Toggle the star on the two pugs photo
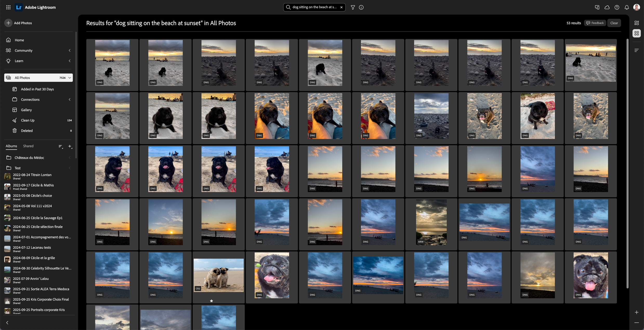 pyautogui.click(x=211, y=301)
